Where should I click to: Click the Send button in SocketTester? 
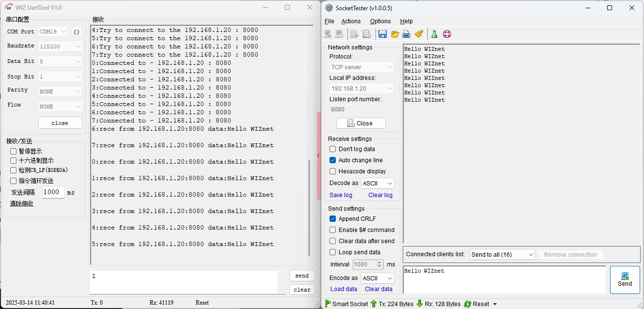click(625, 279)
